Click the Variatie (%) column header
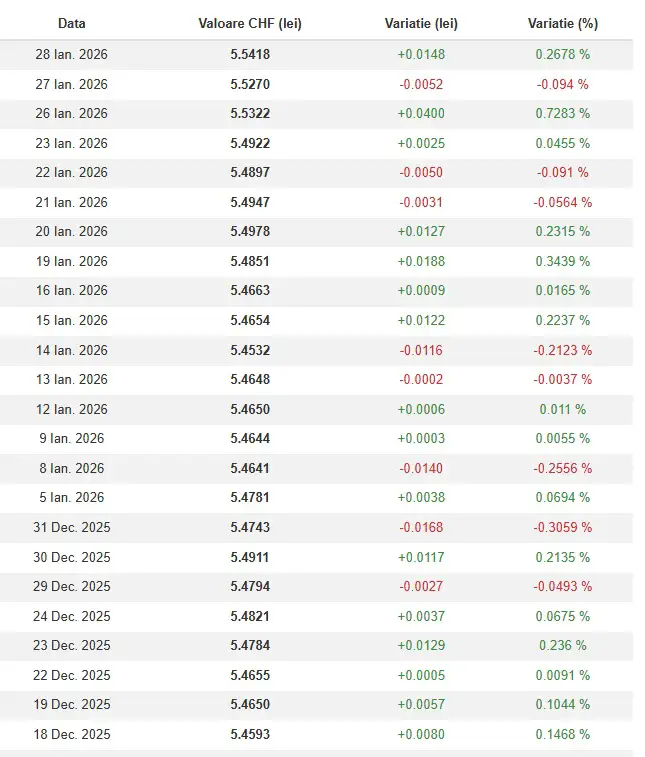Image resolution: width=645 pixels, height=757 pixels. click(562, 23)
